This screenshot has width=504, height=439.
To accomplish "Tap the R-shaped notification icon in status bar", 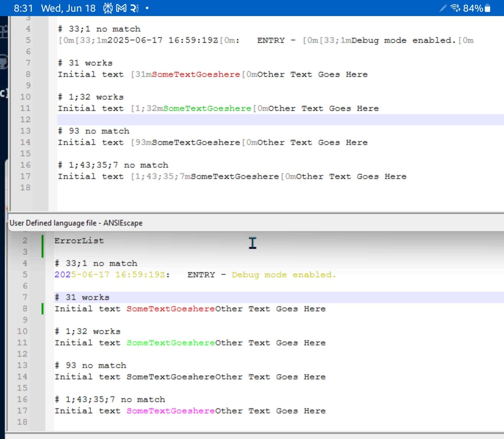I will [135, 8].
